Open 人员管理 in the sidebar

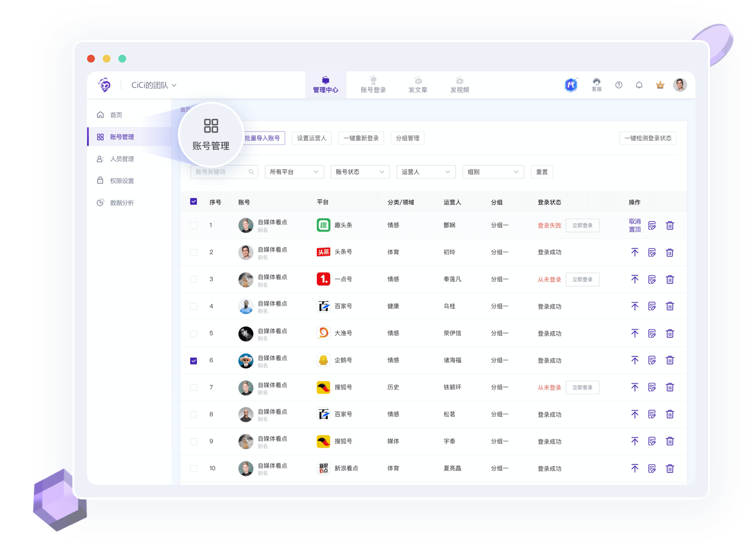(122, 159)
